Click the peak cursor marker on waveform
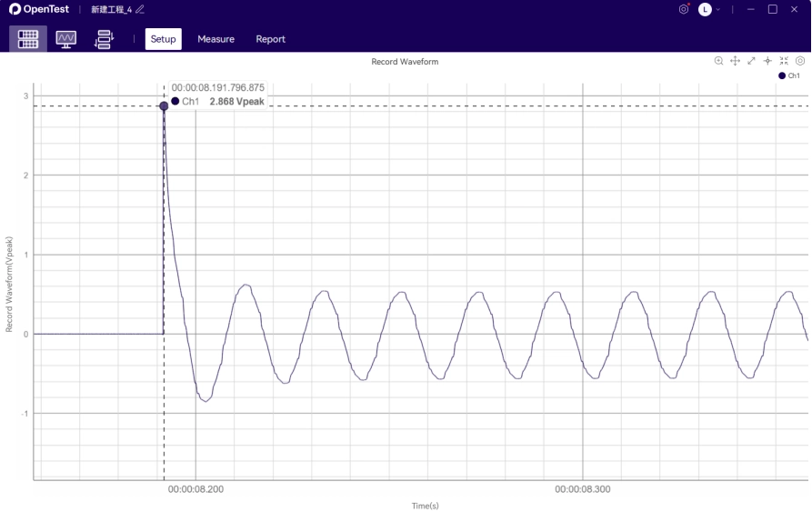 pos(164,106)
